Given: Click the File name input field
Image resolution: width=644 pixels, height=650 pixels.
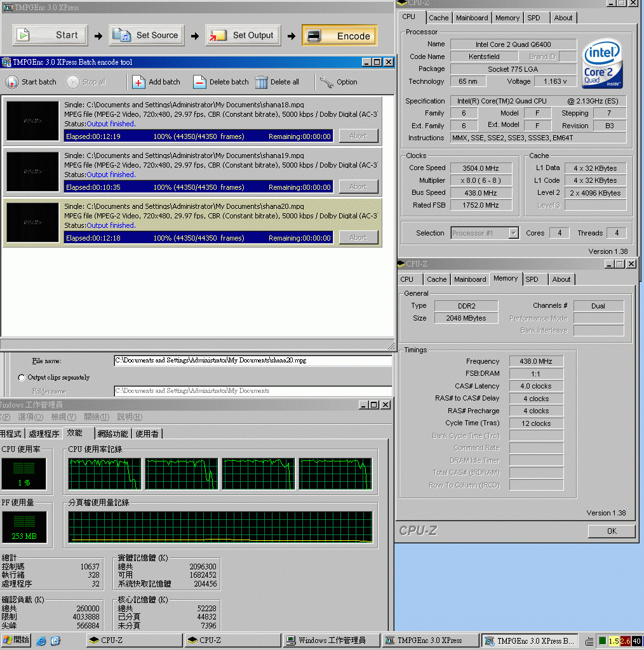Looking at the screenshot, I should click(x=253, y=361).
